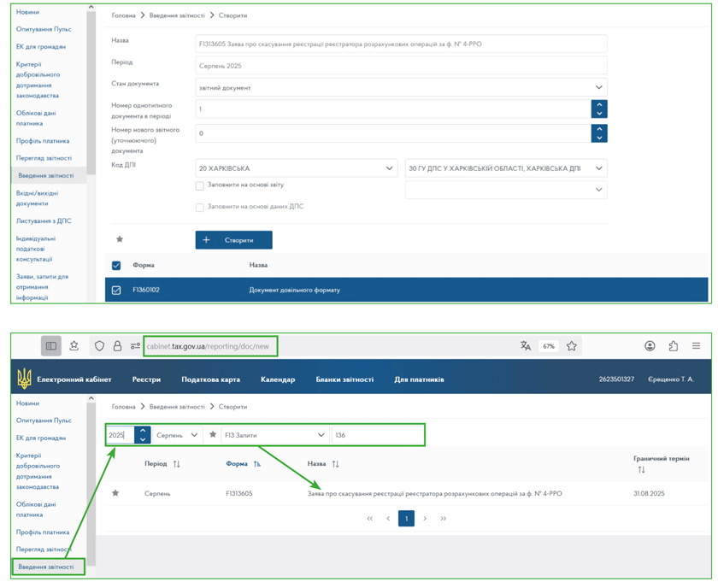Click the browser account profile icon
This screenshot has width=718, height=588.
[650, 346]
